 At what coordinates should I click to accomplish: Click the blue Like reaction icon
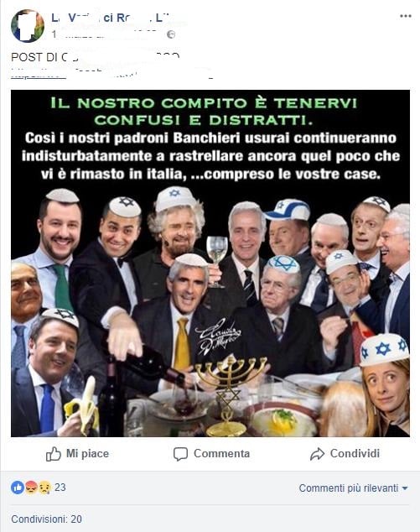click(x=18, y=488)
